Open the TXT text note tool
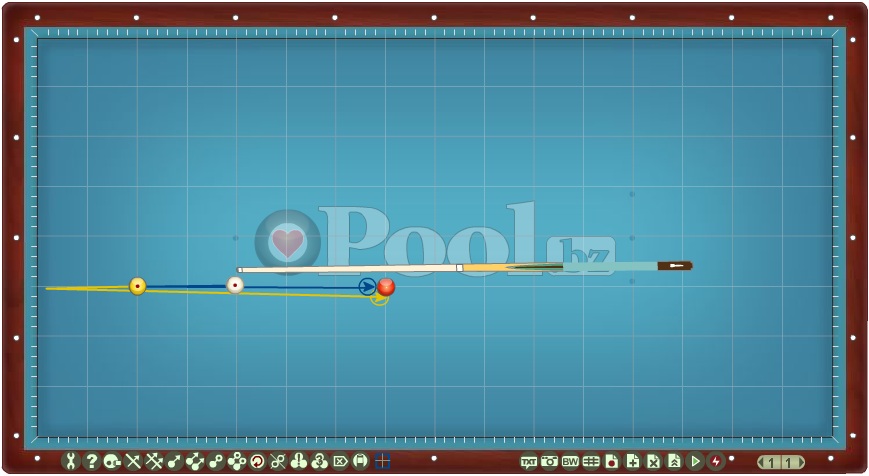 click(x=529, y=461)
